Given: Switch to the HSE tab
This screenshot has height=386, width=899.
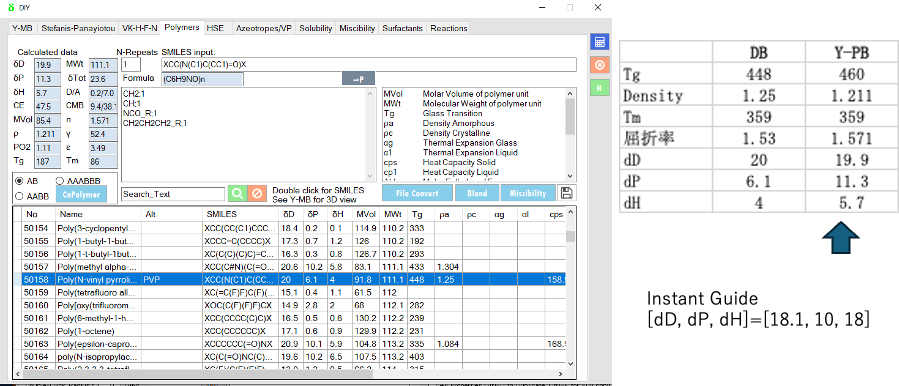Looking at the screenshot, I should click(216, 28).
